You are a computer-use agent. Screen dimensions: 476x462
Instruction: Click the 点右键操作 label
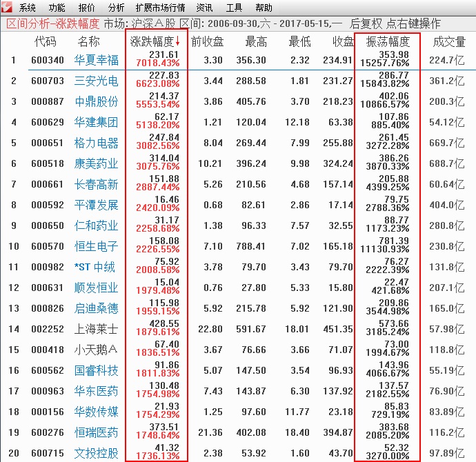click(x=413, y=23)
